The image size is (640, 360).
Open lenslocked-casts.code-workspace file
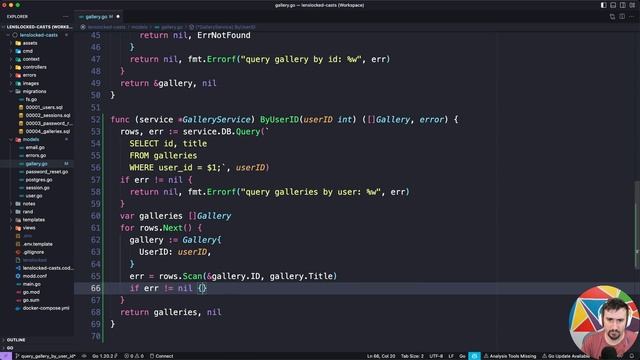48,268
